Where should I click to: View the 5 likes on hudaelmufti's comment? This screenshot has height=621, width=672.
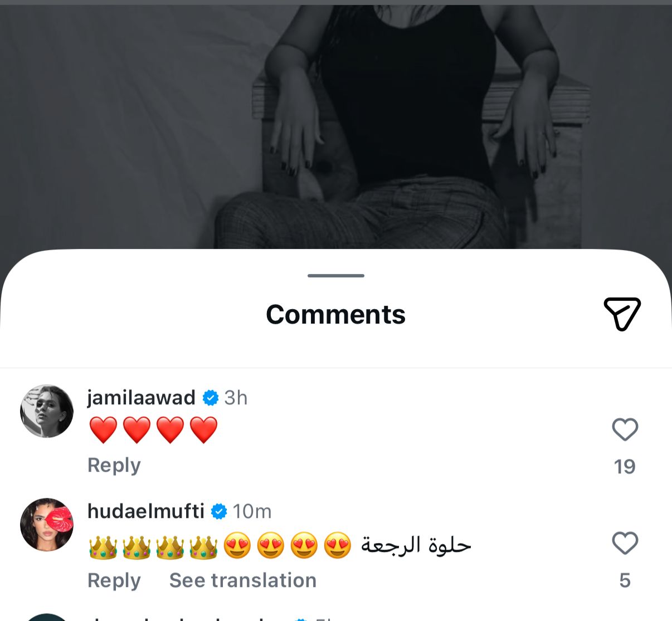[x=625, y=579]
